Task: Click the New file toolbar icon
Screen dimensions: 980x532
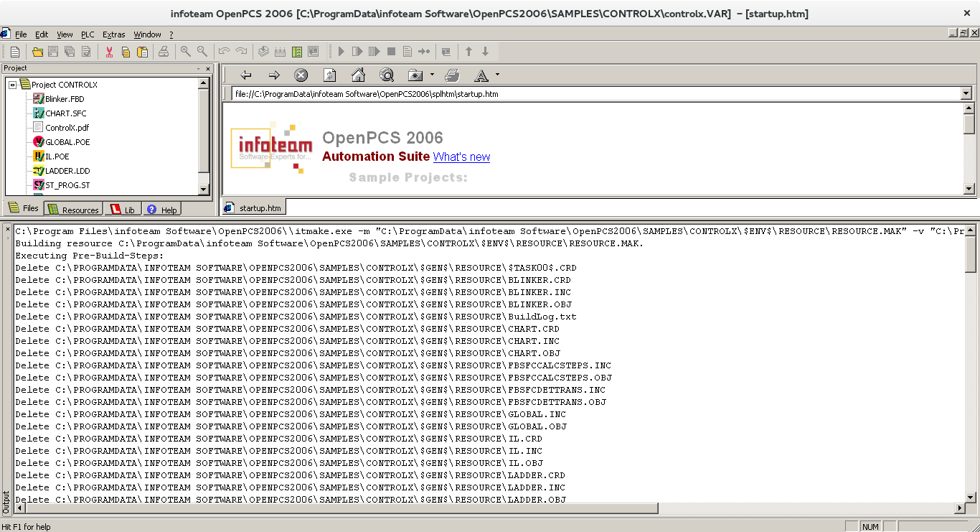Action: coord(15,52)
